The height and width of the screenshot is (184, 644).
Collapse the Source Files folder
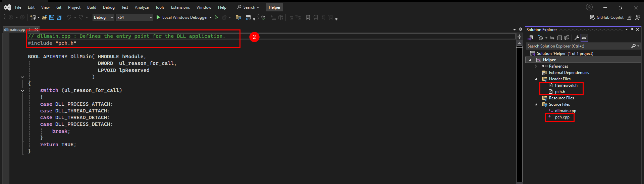pos(536,104)
